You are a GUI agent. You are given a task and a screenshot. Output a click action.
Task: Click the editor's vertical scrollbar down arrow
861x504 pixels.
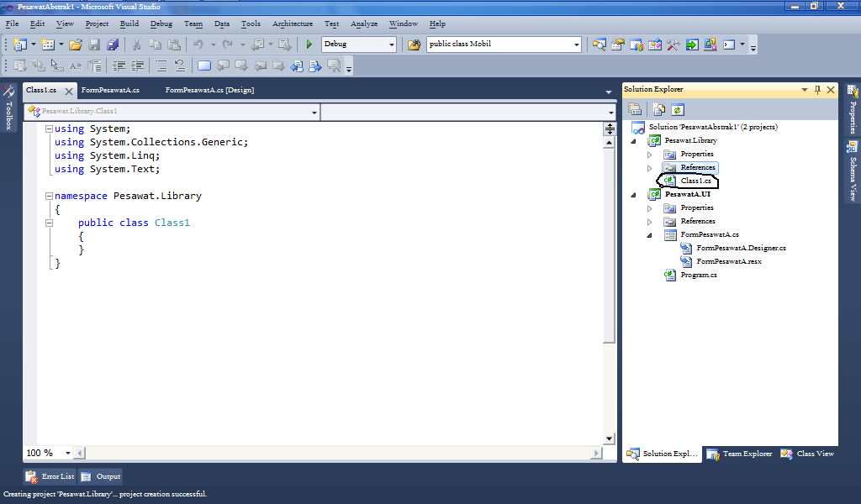click(609, 438)
